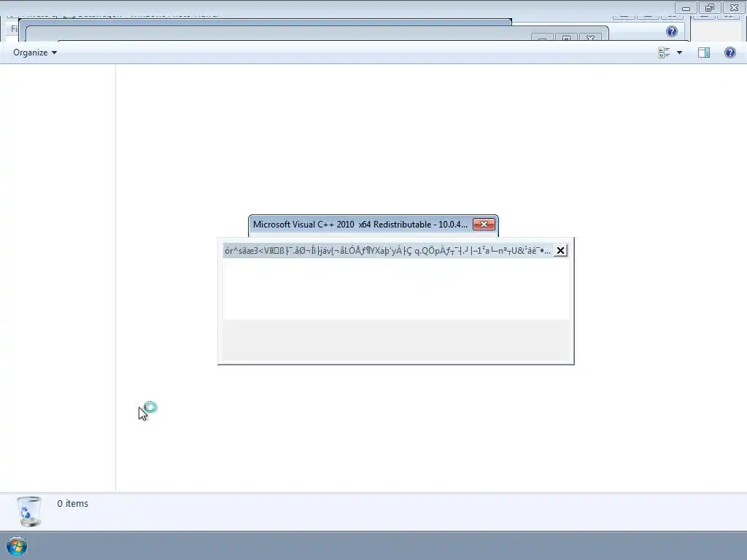Viewport: 747px width, 560px height.
Task: Toggle the preview pane icon
Action: coord(704,52)
